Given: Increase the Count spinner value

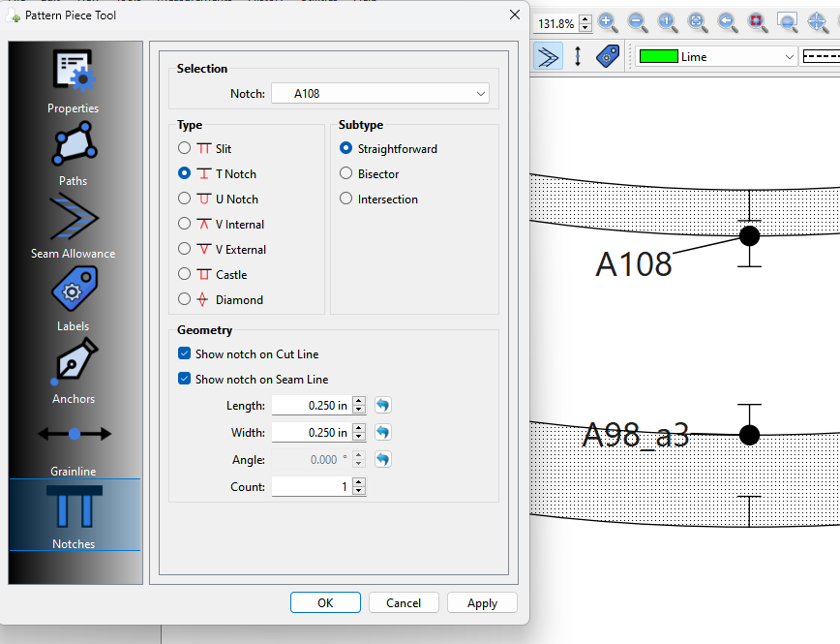Looking at the screenshot, I should tap(359, 482).
